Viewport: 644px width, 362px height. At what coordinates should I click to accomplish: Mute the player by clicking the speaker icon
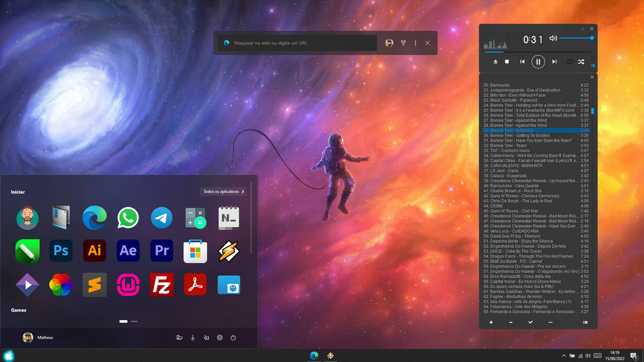[553, 38]
